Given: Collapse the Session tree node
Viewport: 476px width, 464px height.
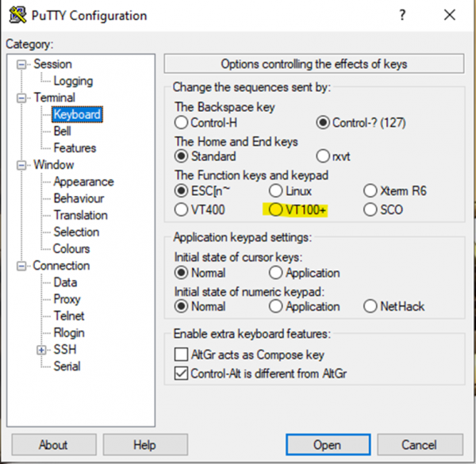Looking at the screenshot, I should [x=22, y=64].
